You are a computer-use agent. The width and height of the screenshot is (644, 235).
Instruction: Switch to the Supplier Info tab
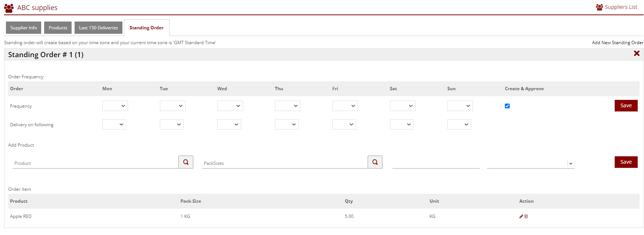(23, 28)
